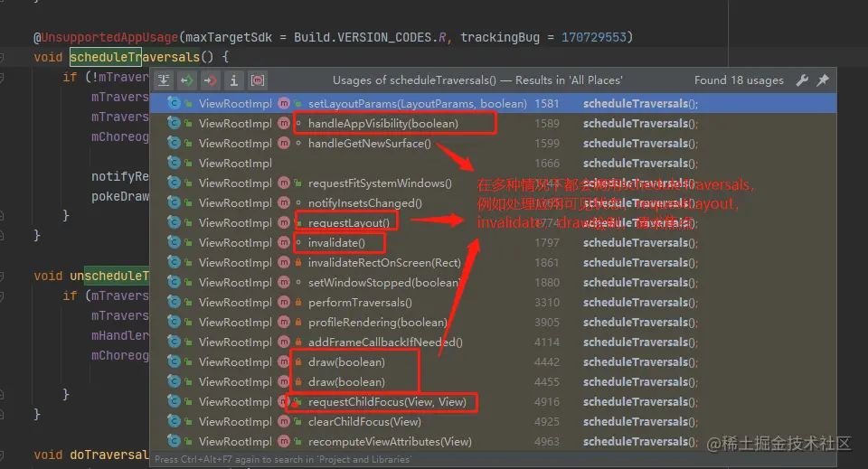Image resolution: width=868 pixels, height=469 pixels.
Task: Pin the usages popup with pin icon
Action: (823, 80)
